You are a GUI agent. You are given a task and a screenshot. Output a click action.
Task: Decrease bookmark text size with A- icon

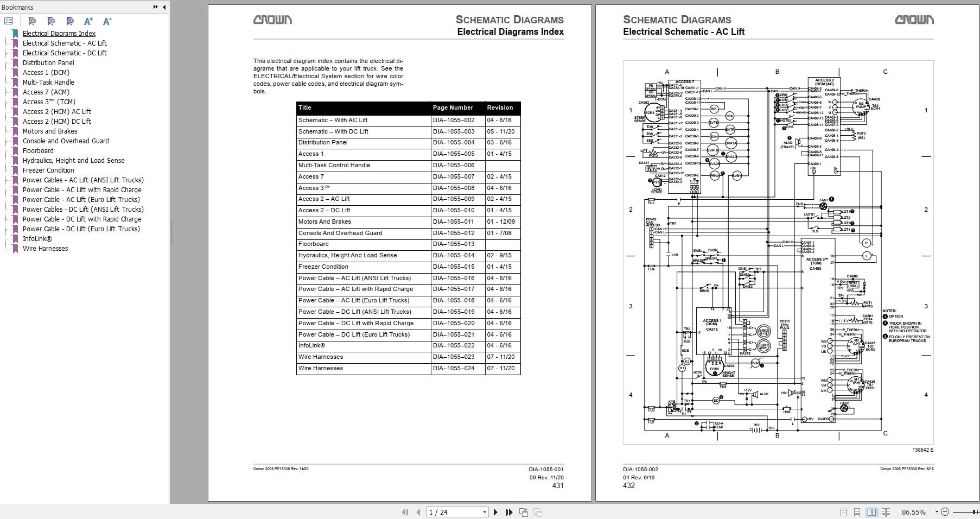pyautogui.click(x=106, y=21)
